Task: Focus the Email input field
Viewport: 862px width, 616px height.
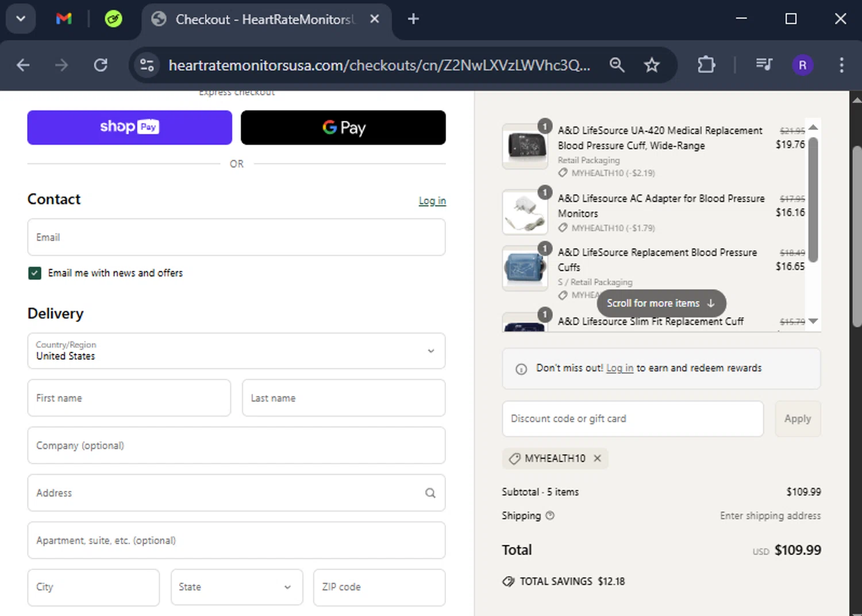Action: tap(236, 237)
